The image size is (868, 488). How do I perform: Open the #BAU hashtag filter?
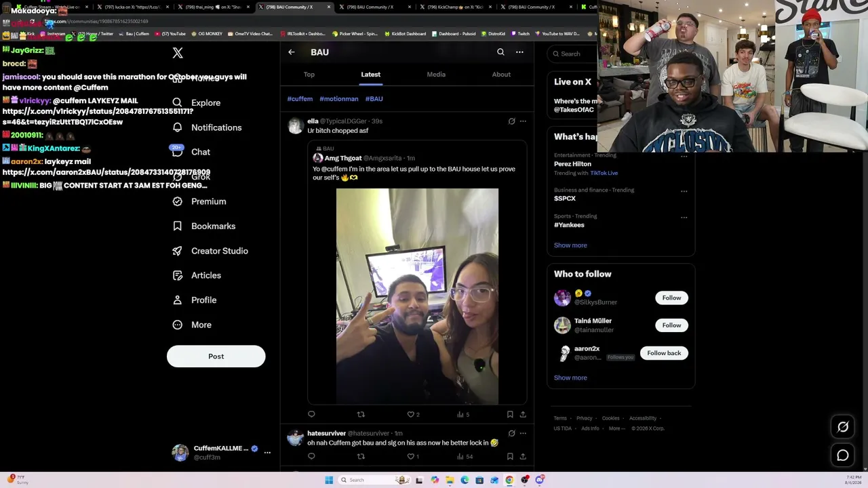374,99
